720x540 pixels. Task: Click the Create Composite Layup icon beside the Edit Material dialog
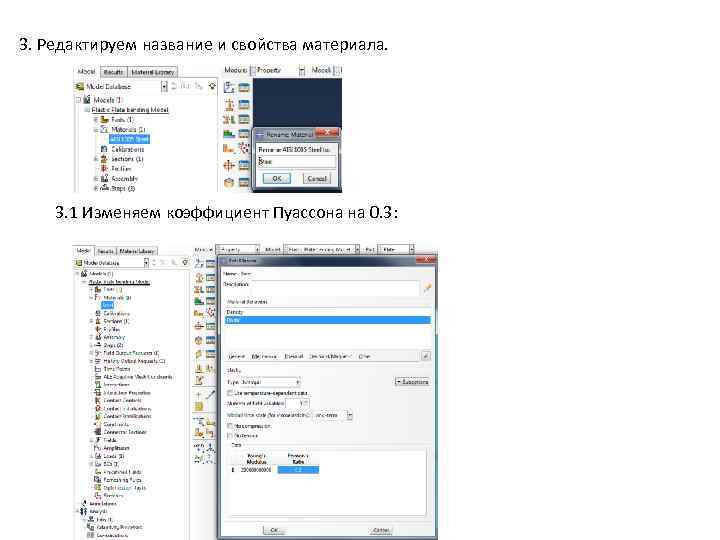click(x=199, y=301)
